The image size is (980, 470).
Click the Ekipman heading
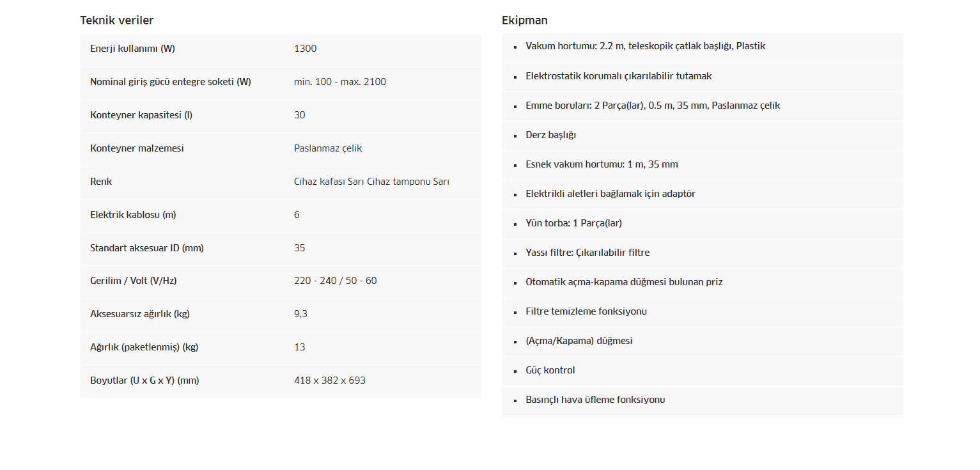524,20
